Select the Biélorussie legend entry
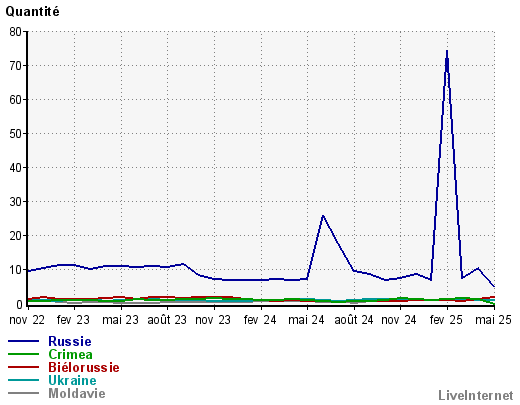The image size is (520, 405). 84,367
